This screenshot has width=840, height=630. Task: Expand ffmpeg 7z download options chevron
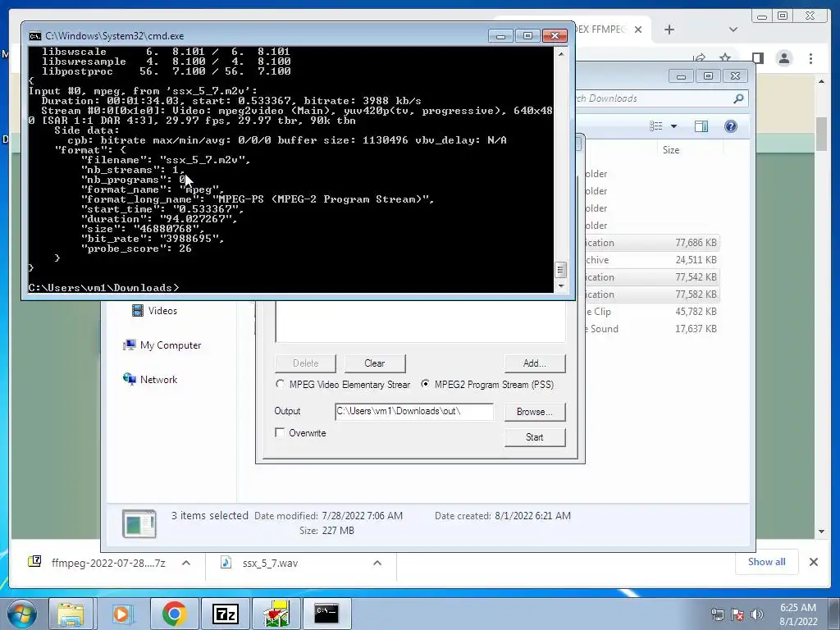tap(186, 563)
